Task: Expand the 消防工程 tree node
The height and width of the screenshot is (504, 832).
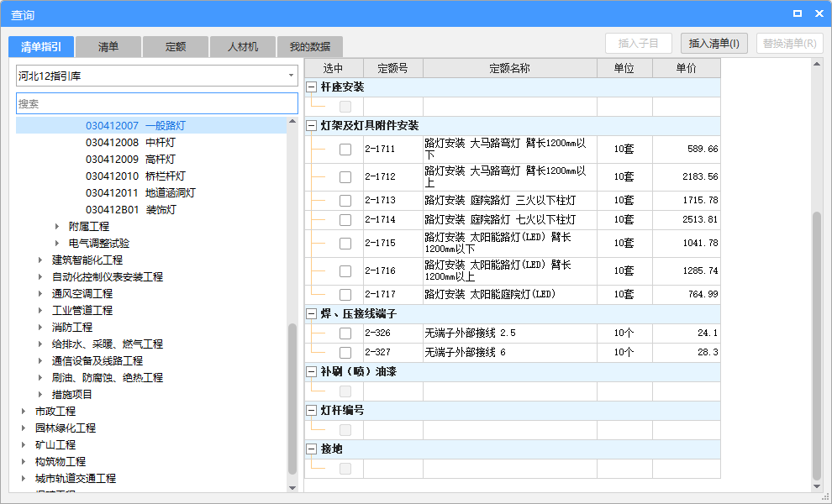Action: pyautogui.click(x=40, y=328)
